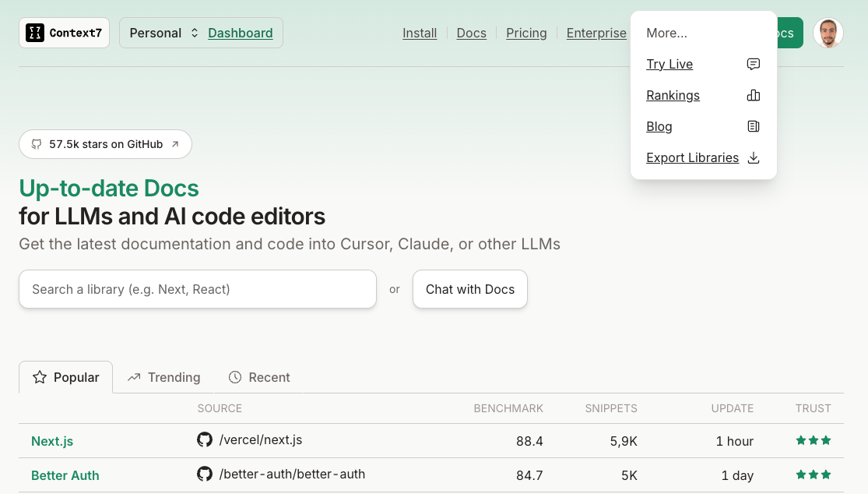868x494 pixels.
Task: Select Try Live in the More menu
Action: pyautogui.click(x=669, y=64)
